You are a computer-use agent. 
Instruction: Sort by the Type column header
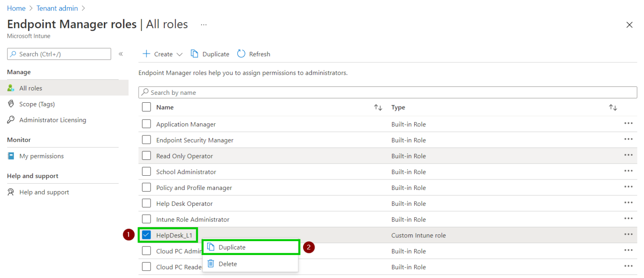(x=398, y=107)
